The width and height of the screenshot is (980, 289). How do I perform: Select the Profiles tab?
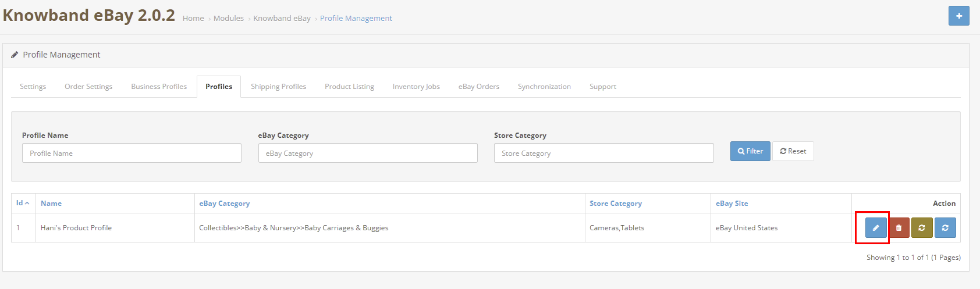point(219,87)
